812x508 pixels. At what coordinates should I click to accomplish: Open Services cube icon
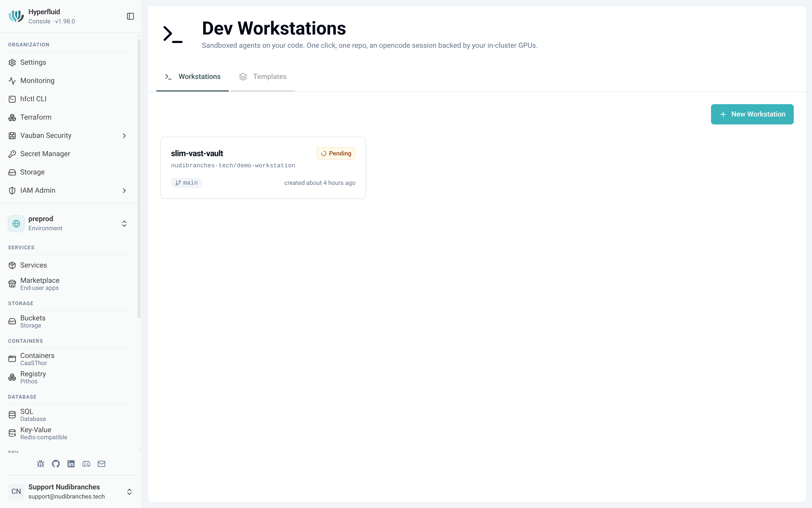tap(12, 266)
